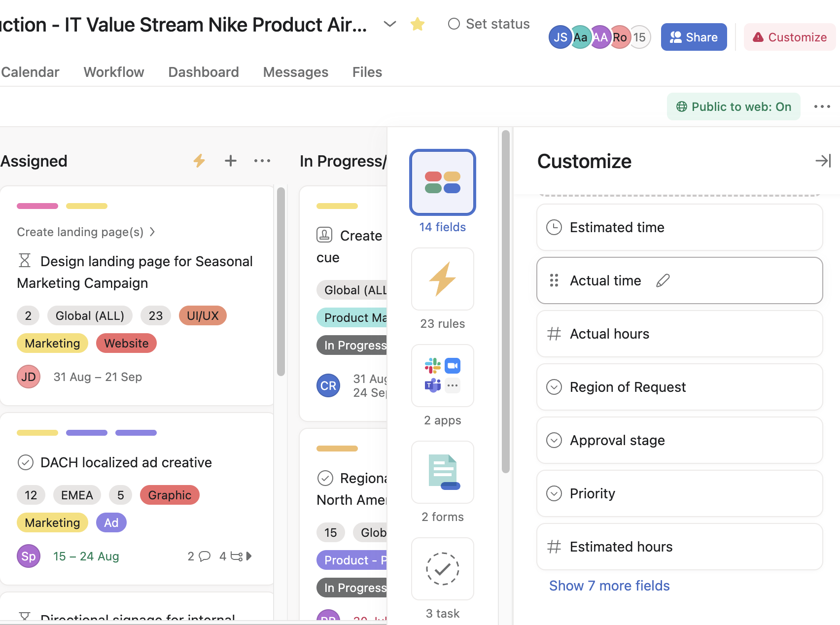840x625 pixels.
Task: Mark the Regional North America task complete
Action: coord(325,478)
